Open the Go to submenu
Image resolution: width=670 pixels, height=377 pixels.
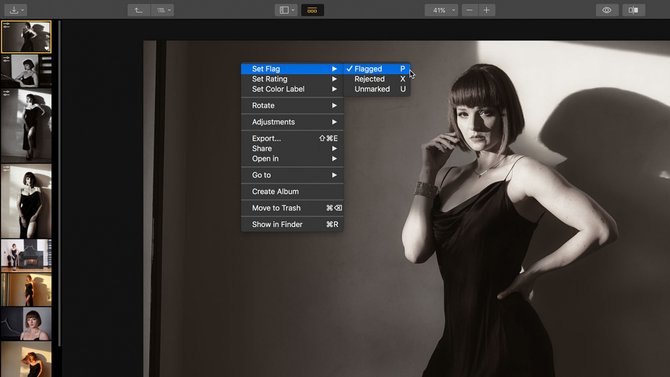point(292,175)
